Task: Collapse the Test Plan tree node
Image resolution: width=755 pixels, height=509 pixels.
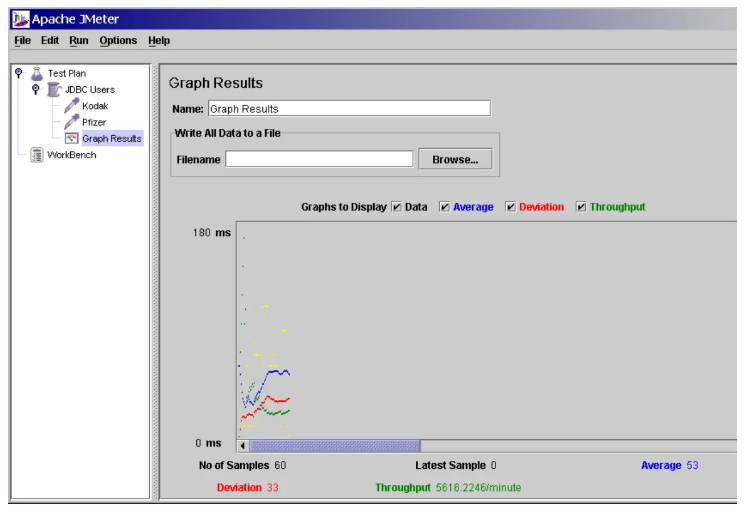Action: point(18,73)
